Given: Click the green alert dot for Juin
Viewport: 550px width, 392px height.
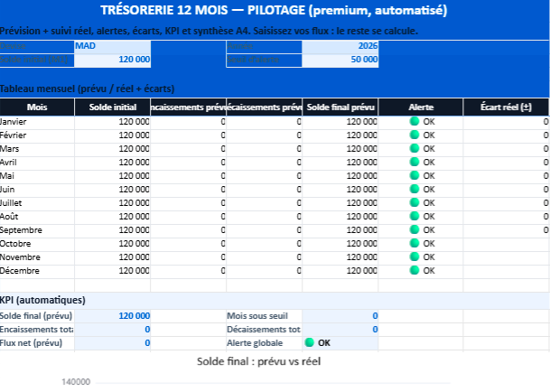Looking at the screenshot, I should tap(415, 189).
